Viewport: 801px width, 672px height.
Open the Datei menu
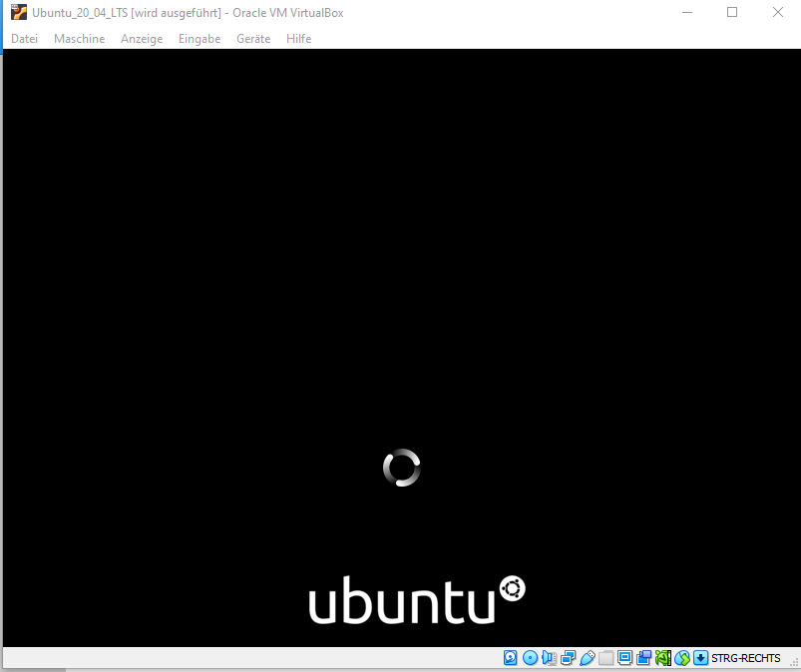tap(25, 39)
